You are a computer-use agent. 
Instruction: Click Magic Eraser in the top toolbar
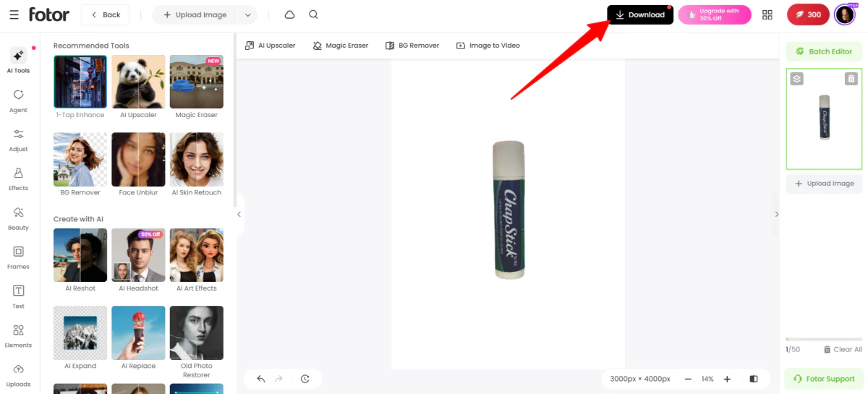coord(340,46)
